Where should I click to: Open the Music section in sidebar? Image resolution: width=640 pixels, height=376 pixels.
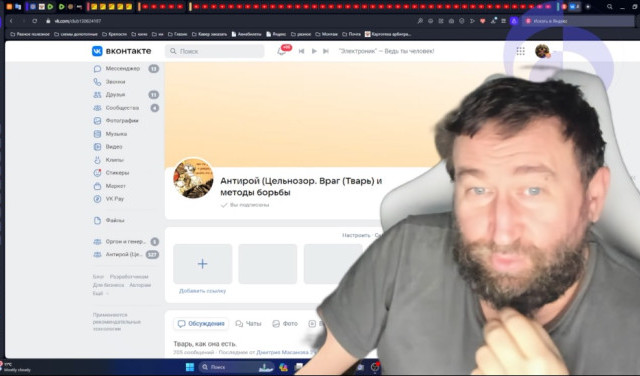pyautogui.click(x=116, y=134)
